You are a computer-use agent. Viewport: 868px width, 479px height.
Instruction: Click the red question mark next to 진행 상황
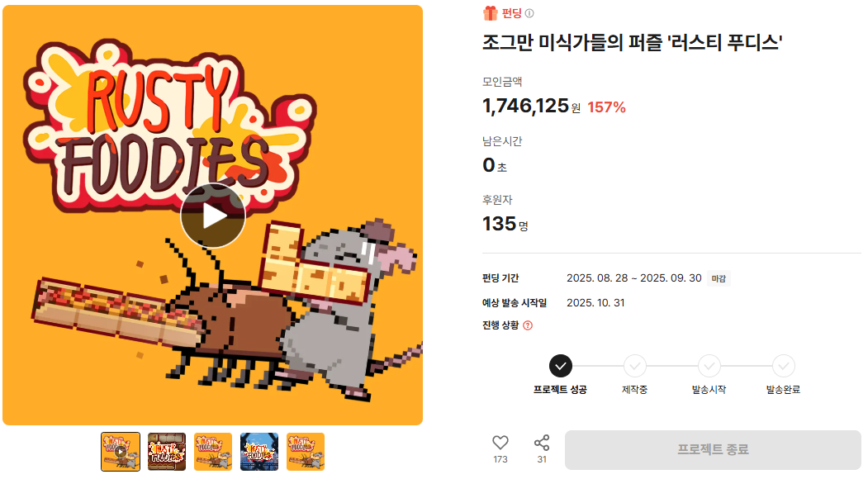pos(528,325)
